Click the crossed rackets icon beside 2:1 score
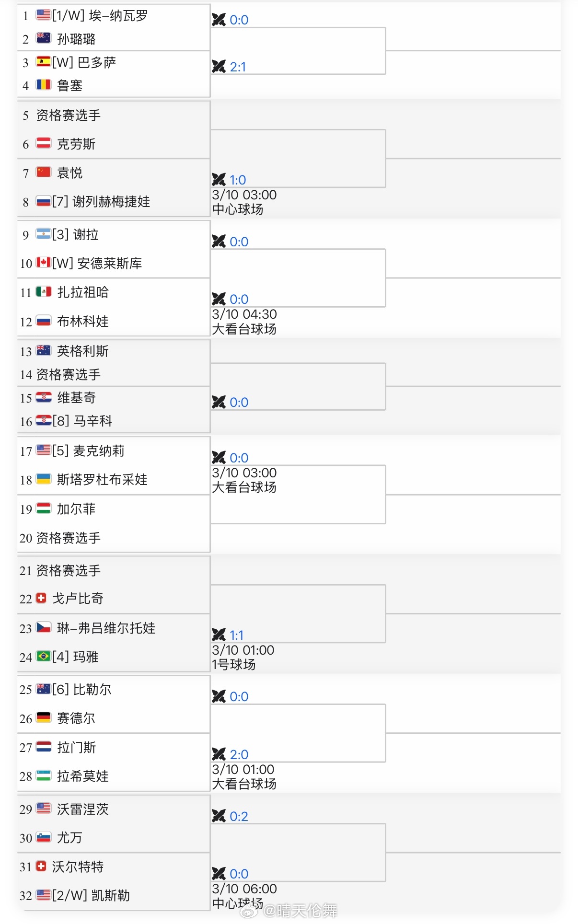The height and width of the screenshot is (924, 578). point(219,67)
